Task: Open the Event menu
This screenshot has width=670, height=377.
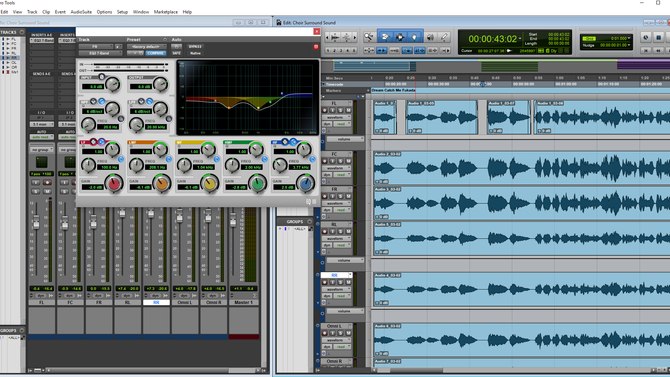Action: tap(60, 12)
